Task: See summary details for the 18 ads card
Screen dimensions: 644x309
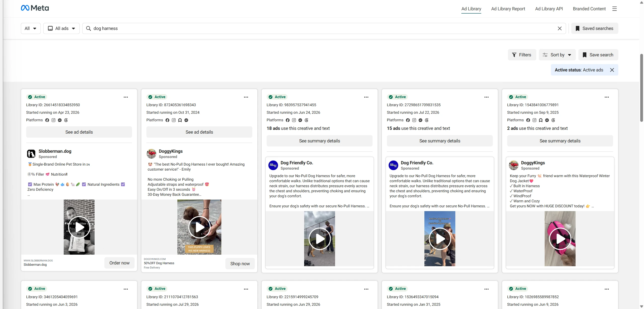Action: tap(319, 141)
